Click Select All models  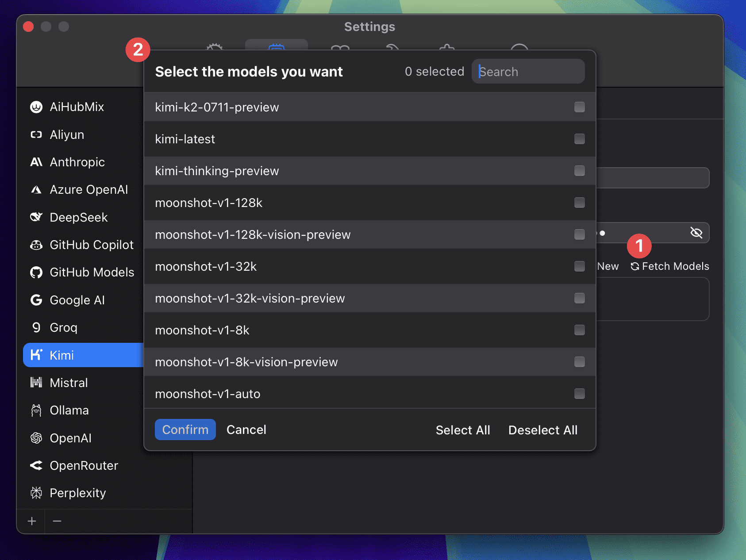tap(463, 430)
